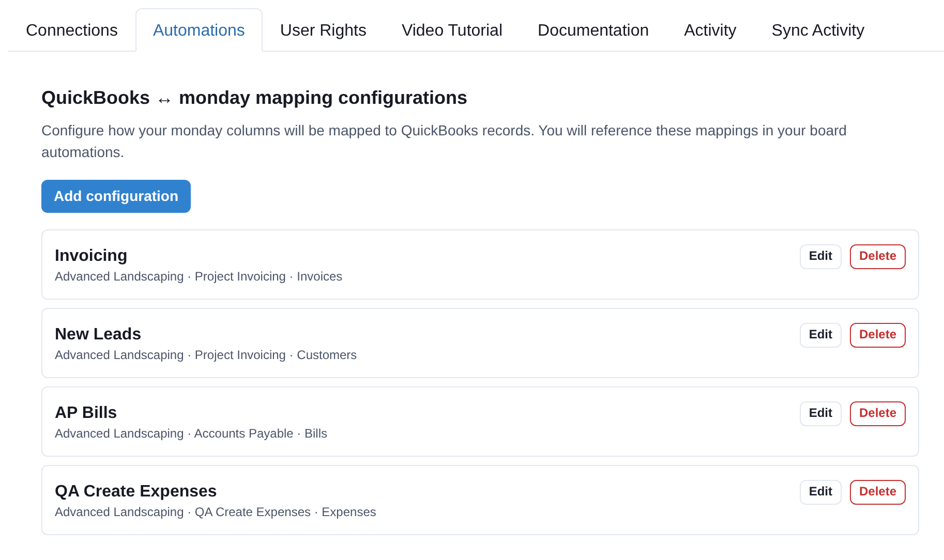Click the 'Configure how your monday columns' description
Viewport: 944px width, 560px height.
[x=444, y=142]
